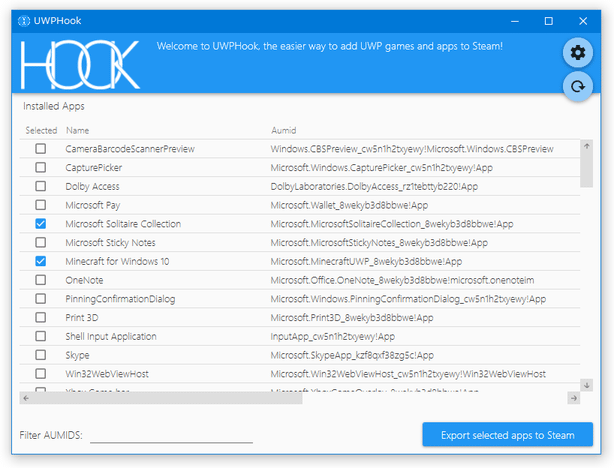Select the Microsoft Pay checkbox
Image resolution: width=614 pixels, height=468 pixels.
pyautogui.click(x=40, y=205)
